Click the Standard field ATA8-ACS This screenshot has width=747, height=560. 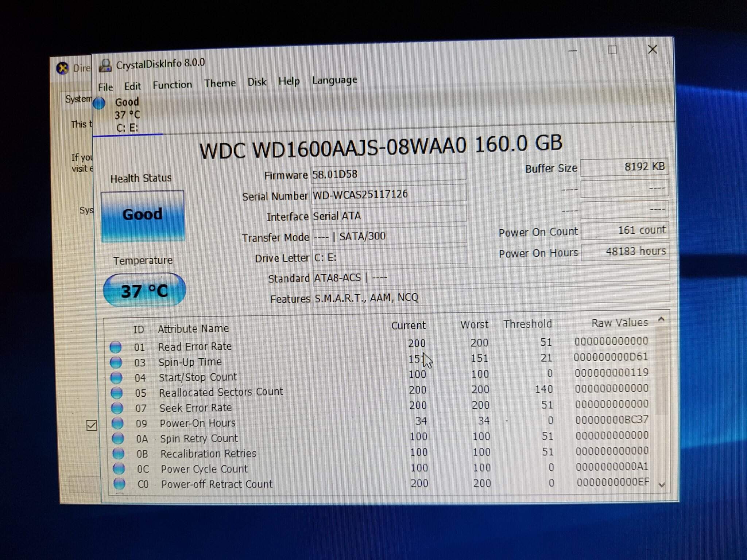pos(491,277)
